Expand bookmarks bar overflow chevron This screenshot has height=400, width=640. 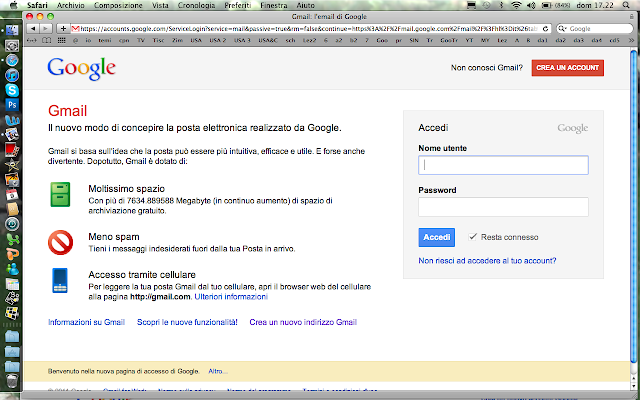click(x=631, y=40)
